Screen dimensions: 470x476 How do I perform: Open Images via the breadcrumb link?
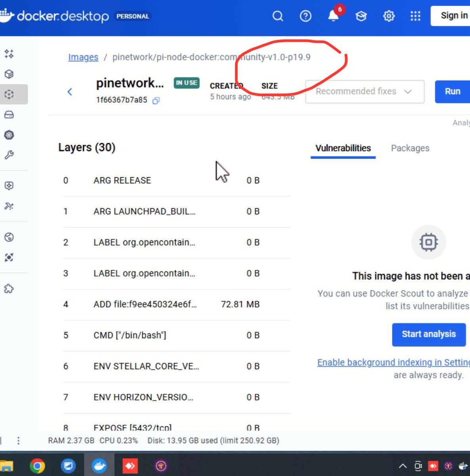[x=83, y=57]
